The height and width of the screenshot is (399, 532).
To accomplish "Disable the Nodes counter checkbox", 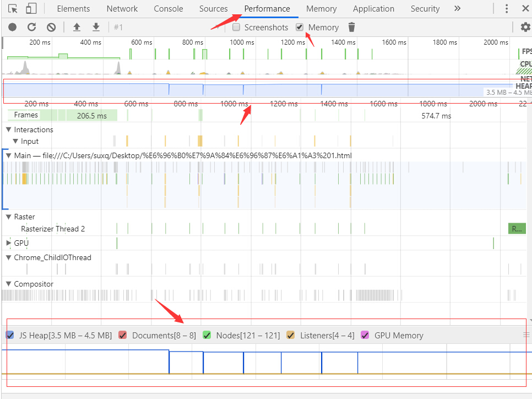I will [x=207, y=335].
